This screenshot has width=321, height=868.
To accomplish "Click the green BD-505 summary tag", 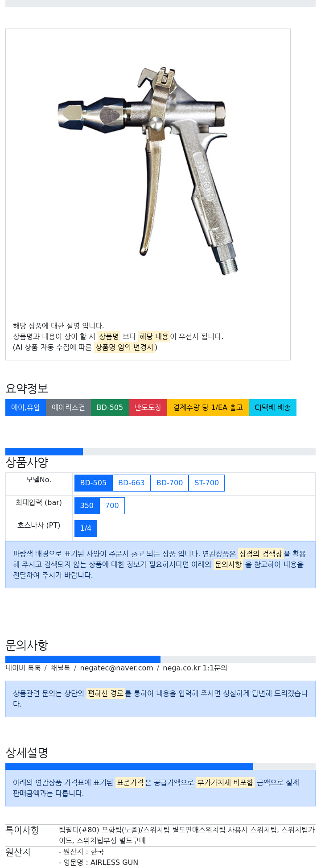I will click(110, 408).
